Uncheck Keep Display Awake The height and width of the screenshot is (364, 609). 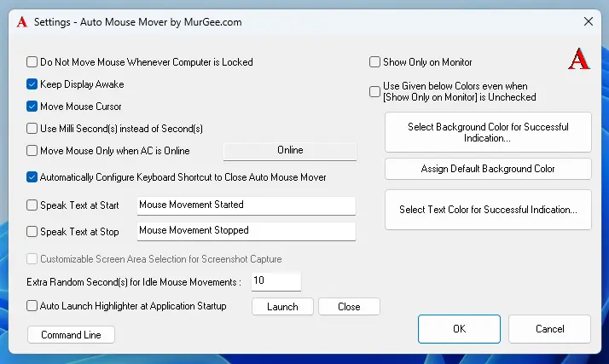tap(32, 84)
